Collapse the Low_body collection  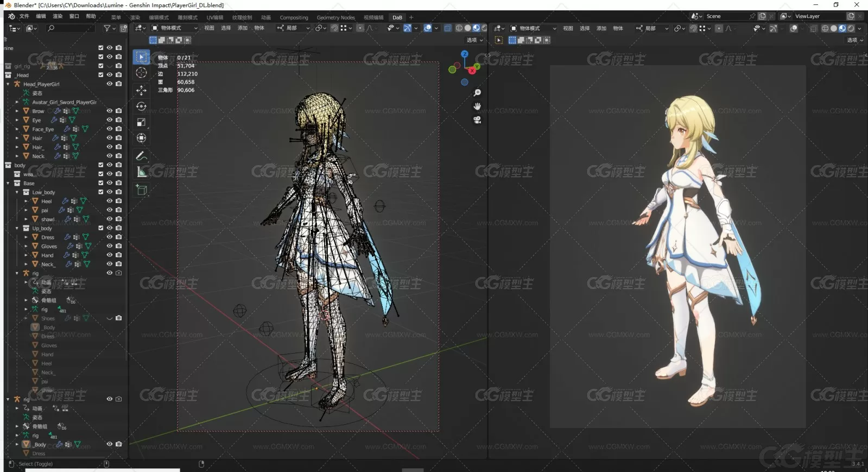[x=17, y=192]
